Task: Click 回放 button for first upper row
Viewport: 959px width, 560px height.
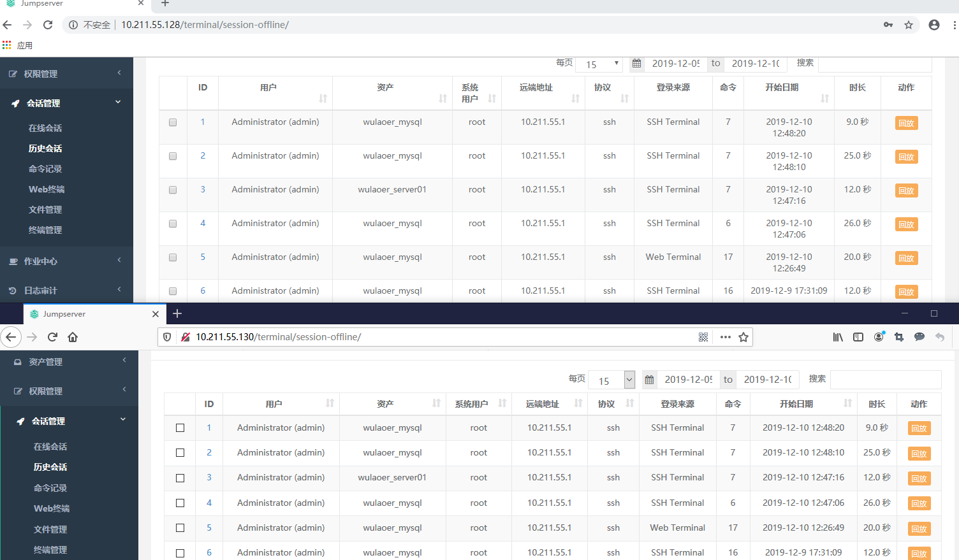Action: tap(906, 123)
